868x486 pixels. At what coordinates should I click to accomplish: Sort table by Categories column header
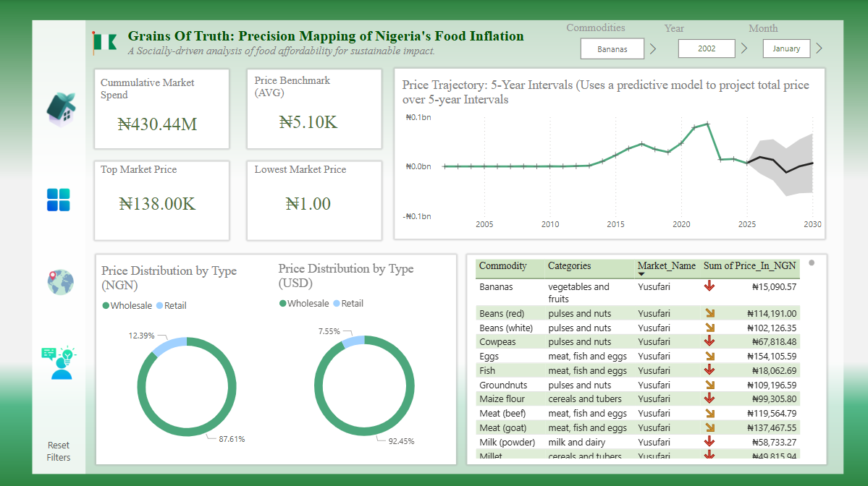point(569,266)
